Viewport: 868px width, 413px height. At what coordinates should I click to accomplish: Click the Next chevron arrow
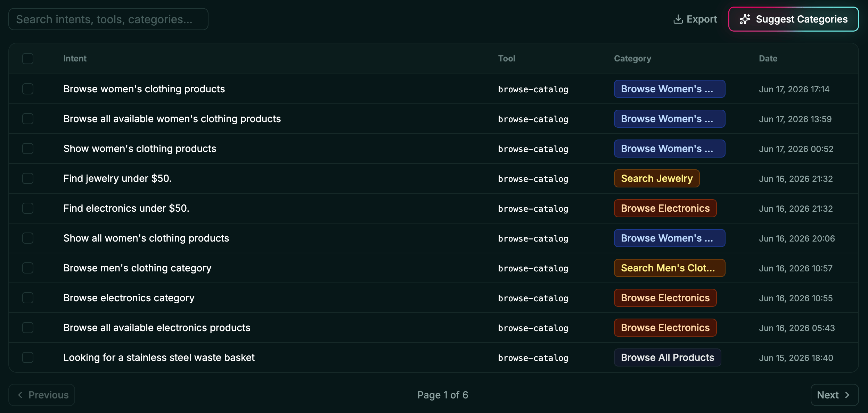pyautogui.click(x=847, y=395)
